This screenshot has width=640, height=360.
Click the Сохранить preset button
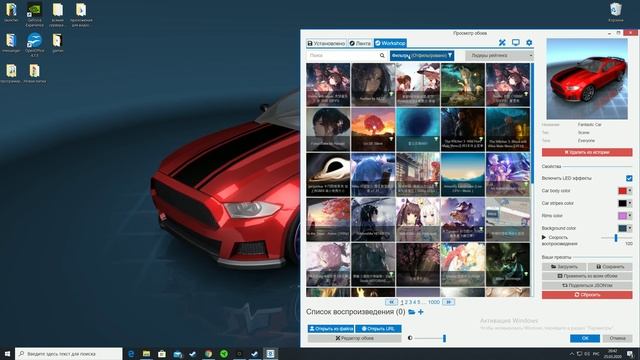click(x=610, y=267)
